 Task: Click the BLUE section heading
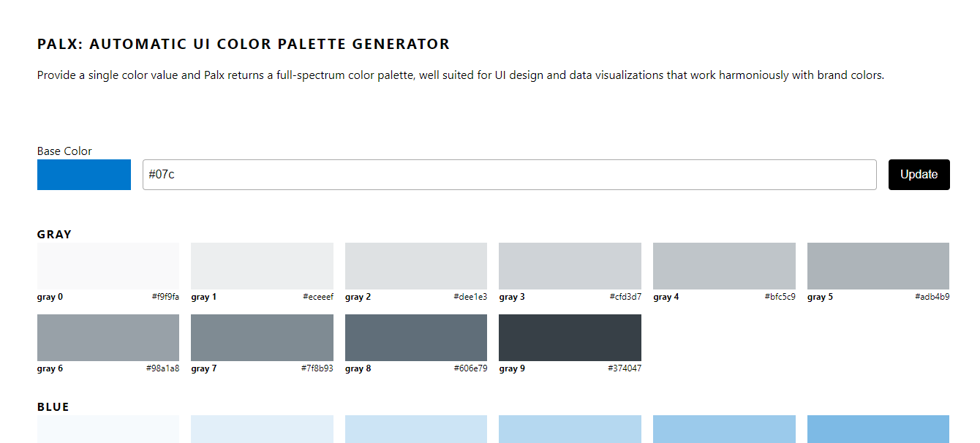pos(53,406)
